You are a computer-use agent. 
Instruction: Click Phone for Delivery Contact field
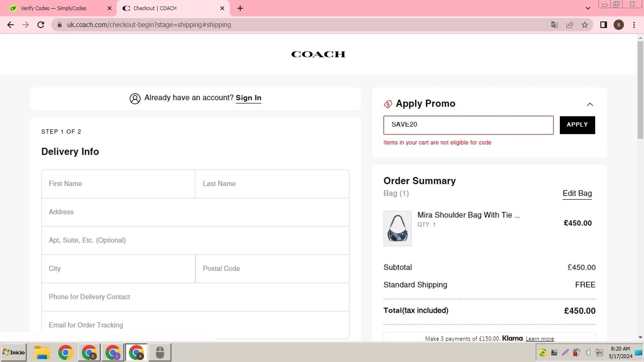195,297
